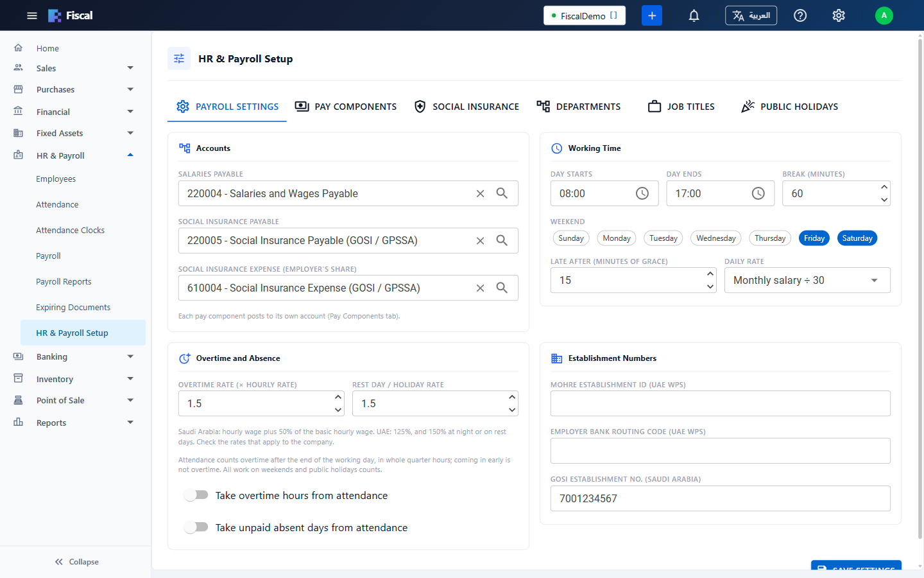924x578 pixels.
Task: Open the Day Ends clock picker
Action: (758, 193)
